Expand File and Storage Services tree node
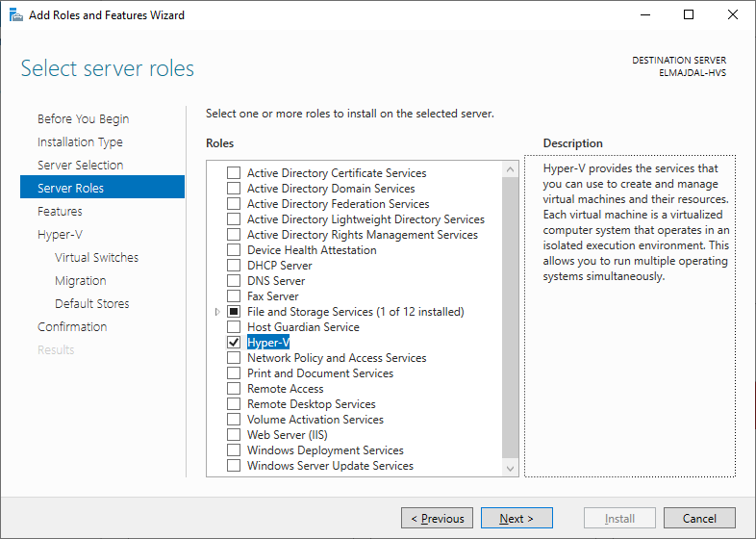This screenshot has height=539, width=756. point(217,312)
